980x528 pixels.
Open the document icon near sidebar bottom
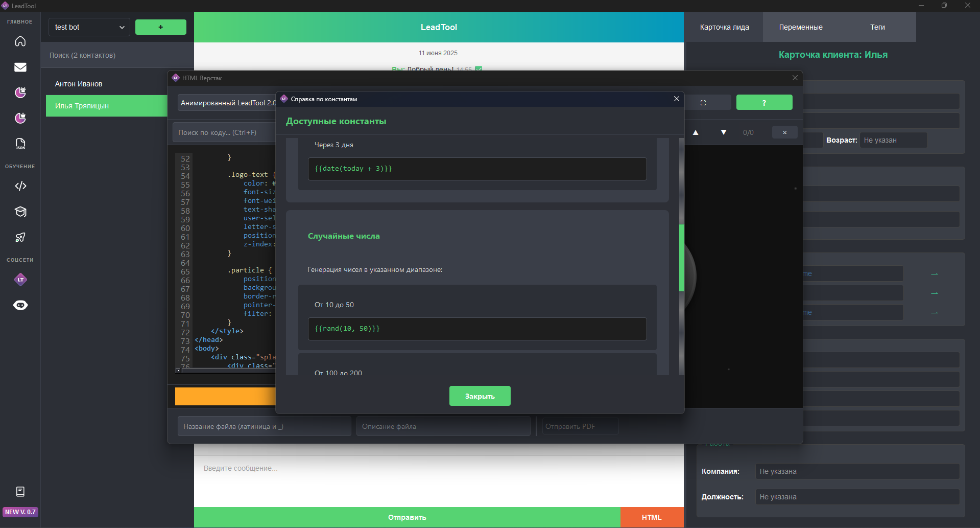click(x=20, y=492)
